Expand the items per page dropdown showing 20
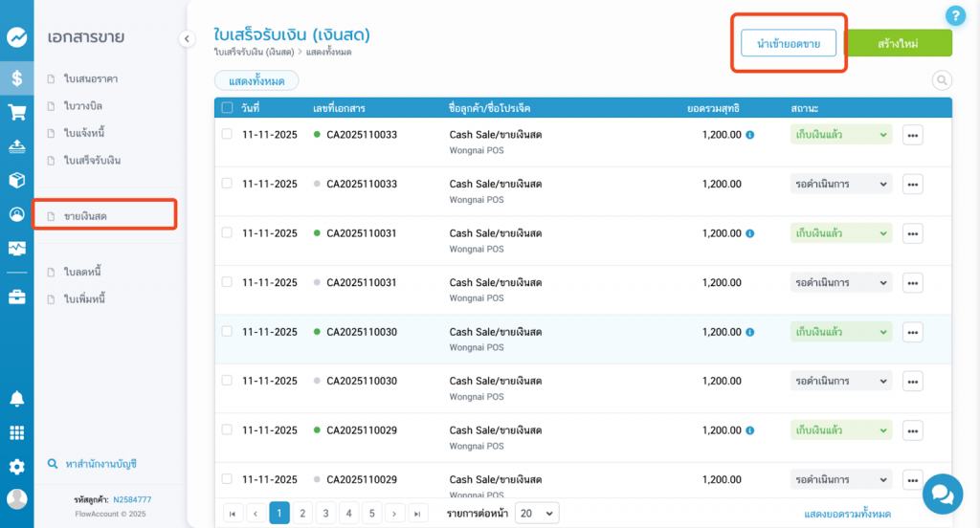Screen dimensions: 980x528 536,514
